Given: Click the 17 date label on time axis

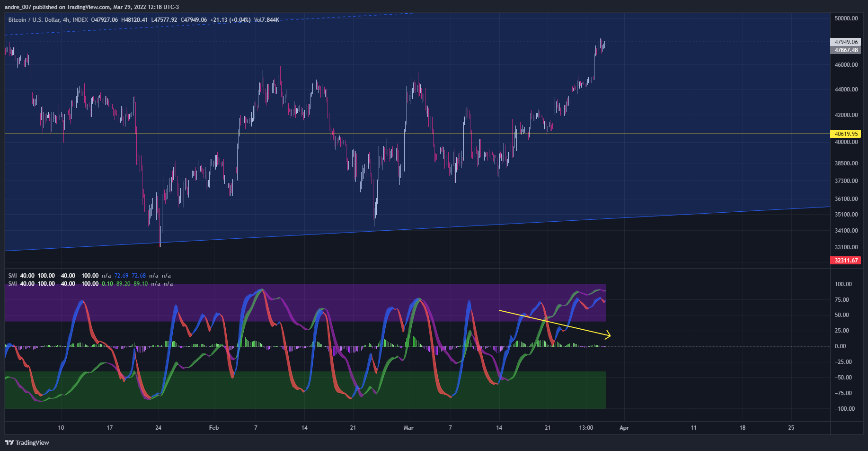Looking at the screenshot, I should pos(110,428).
